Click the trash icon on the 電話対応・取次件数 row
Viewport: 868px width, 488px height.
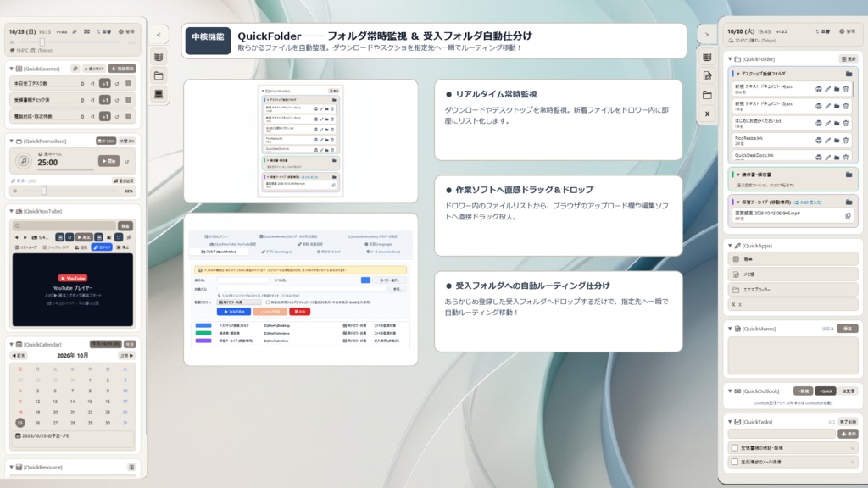point(128,117)
